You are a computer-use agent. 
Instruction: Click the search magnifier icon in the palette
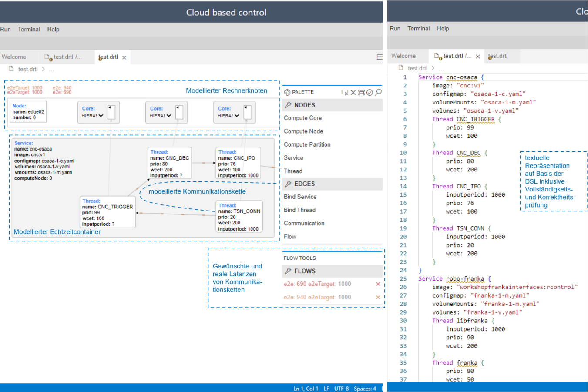pyautogui.click(x=378, y=92)
